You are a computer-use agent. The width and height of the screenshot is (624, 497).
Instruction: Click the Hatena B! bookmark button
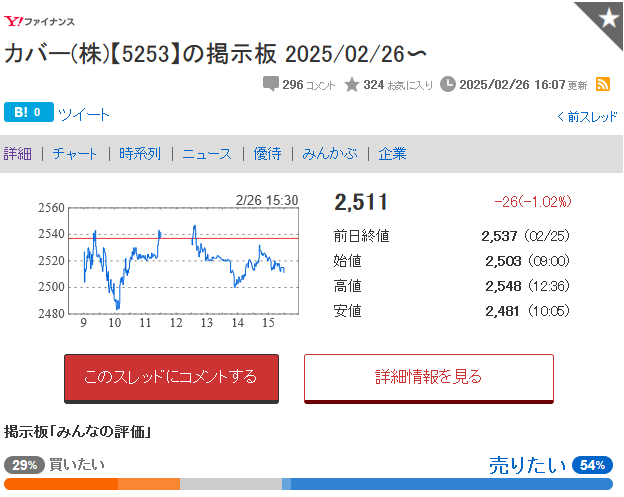pyautogui.click(x=29, y=112)
